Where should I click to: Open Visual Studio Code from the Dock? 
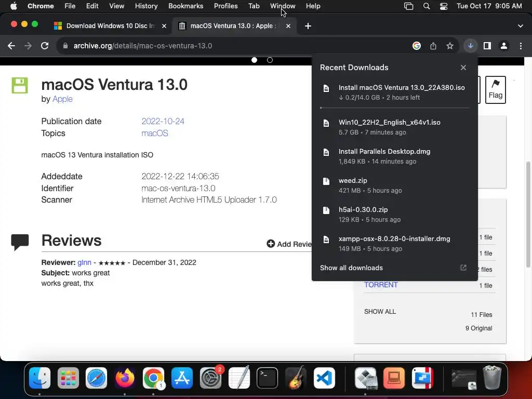[324, 378]
